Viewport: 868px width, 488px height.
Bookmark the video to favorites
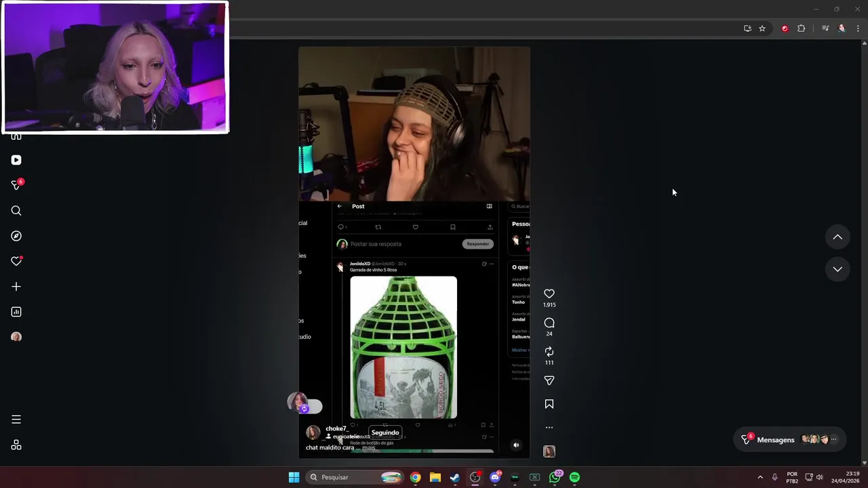click(549, 404)
